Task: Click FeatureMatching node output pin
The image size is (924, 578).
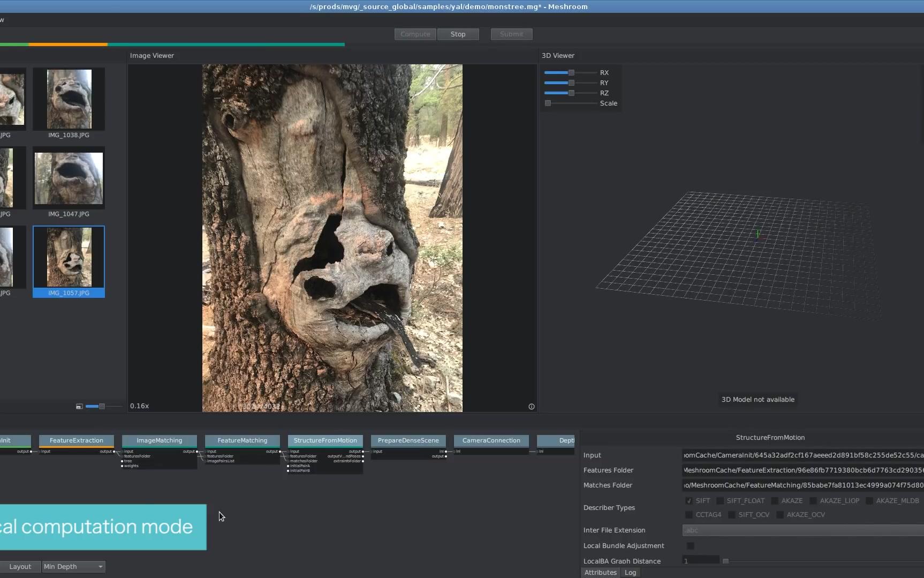Action: coord(280,452)
